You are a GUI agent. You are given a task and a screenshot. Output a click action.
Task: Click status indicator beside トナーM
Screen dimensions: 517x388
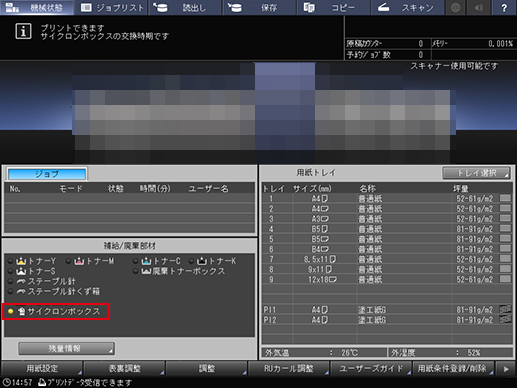(x=68, y=261)
